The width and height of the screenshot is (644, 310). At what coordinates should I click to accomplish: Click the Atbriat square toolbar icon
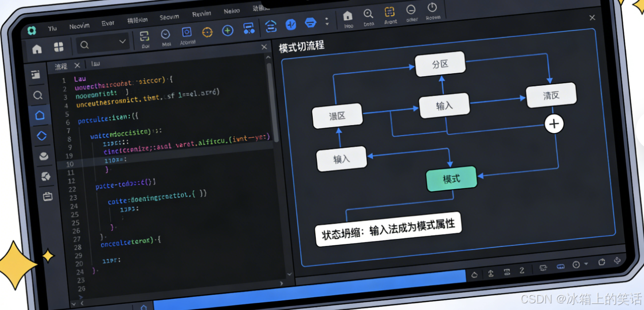click(186, 32)
